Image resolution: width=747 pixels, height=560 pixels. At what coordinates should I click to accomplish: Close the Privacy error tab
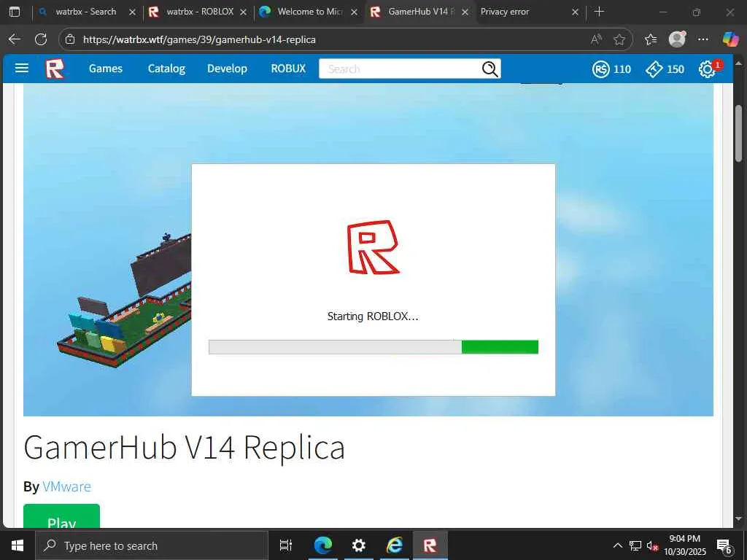(x=575, y=12)
